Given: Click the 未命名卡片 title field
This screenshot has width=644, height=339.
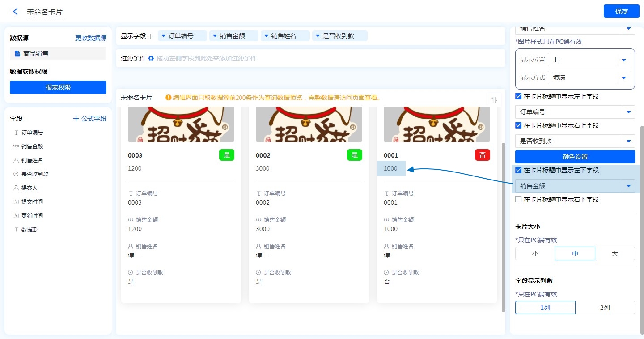Looking at the screenshot, I should tap(45, 12).
